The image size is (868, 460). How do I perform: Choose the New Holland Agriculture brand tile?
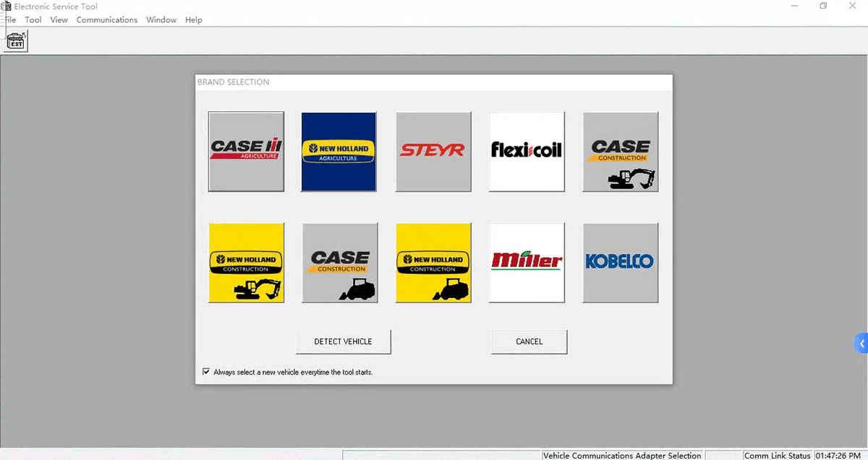[339, 151]
